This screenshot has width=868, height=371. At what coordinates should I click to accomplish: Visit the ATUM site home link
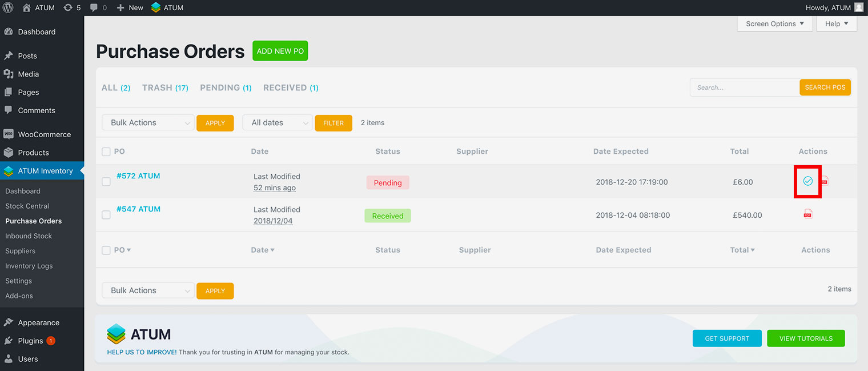[x=38, y=7]
